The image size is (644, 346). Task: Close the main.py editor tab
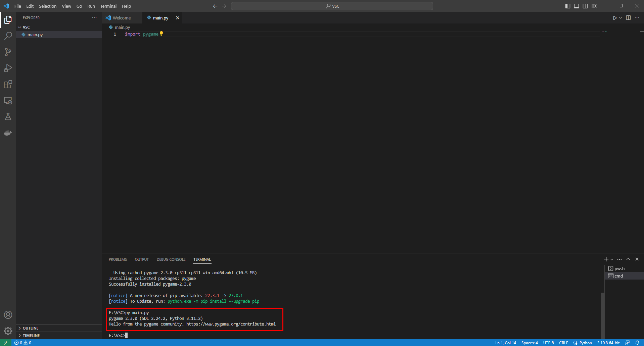[178, 18]
